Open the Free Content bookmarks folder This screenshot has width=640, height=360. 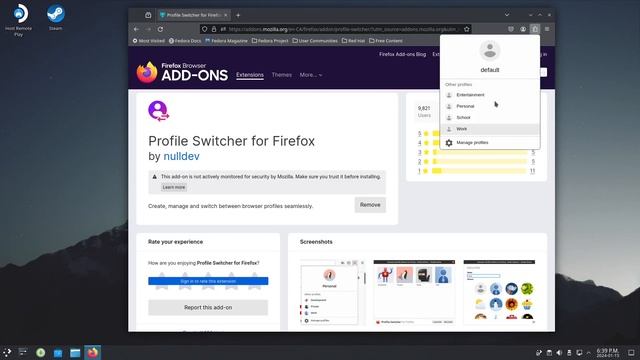[x=386, y=41]
